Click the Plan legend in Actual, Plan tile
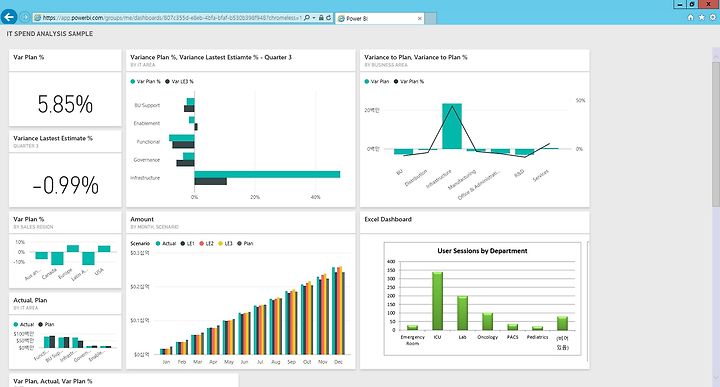Viewport: 720px width, 387px height. [46, 324]
